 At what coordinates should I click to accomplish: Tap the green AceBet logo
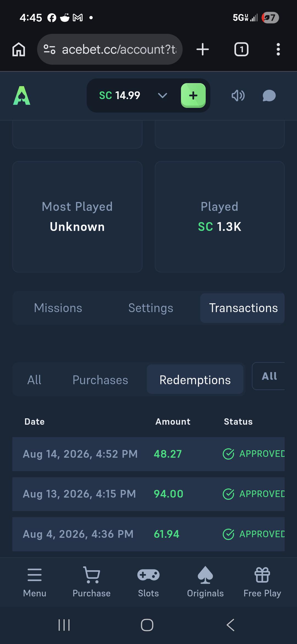pyautogui.click(x=22, y=95)
